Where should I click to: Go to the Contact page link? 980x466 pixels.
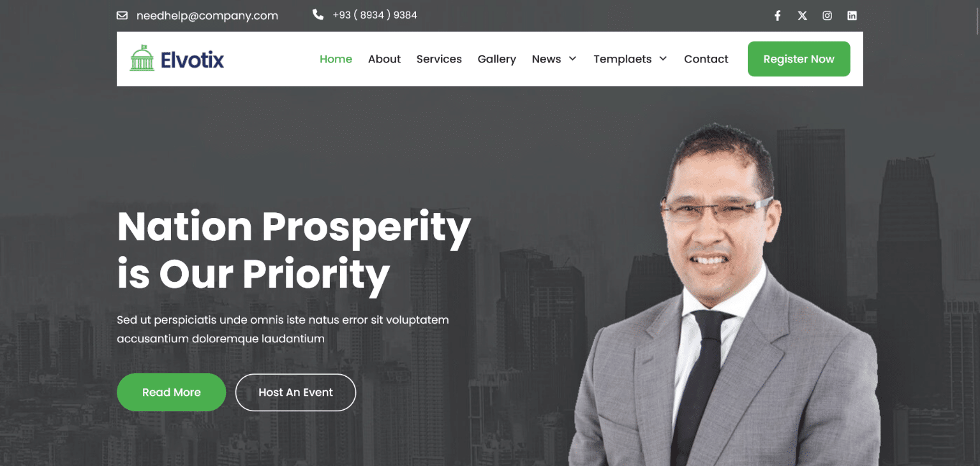706,59
